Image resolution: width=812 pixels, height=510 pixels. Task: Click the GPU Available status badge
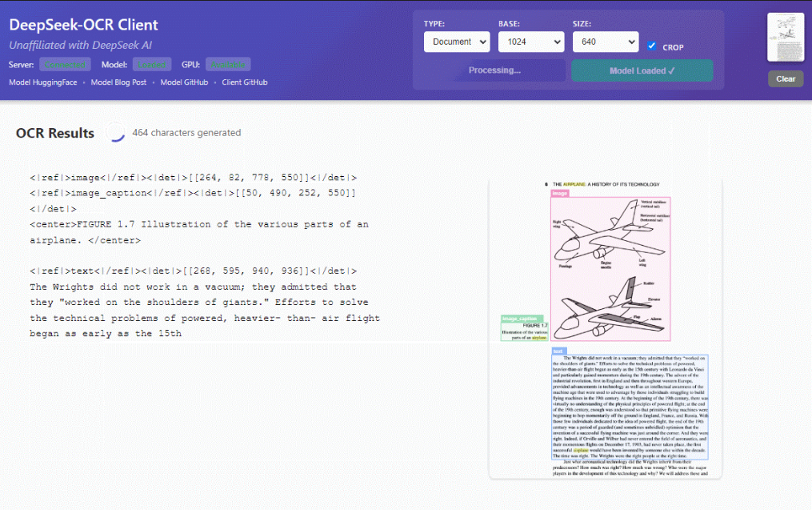[228, 64]
